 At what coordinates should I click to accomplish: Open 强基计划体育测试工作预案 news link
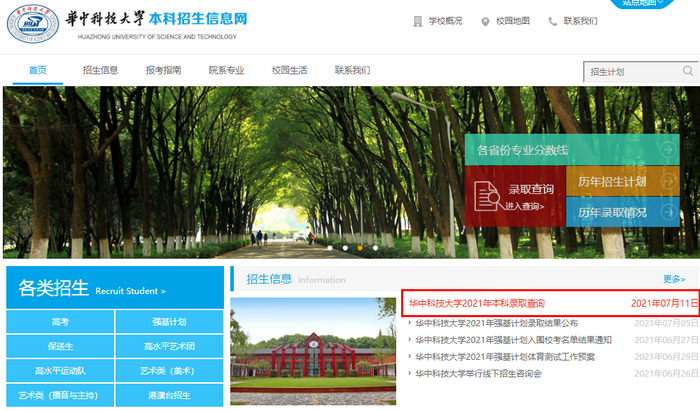click(x=505, y=357)
